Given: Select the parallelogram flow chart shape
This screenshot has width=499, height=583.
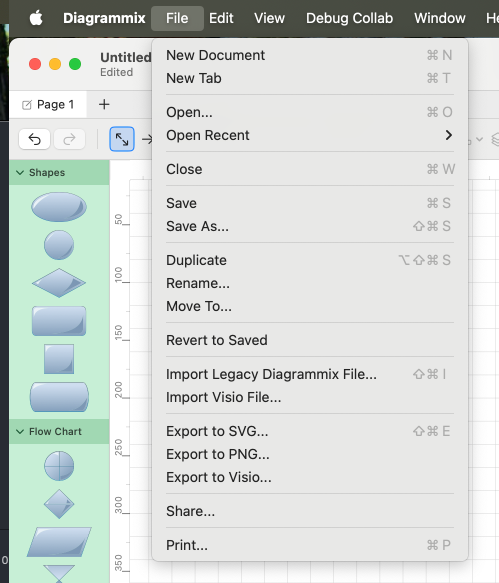Looking at the screenshot, I should (x=59, y=542).
